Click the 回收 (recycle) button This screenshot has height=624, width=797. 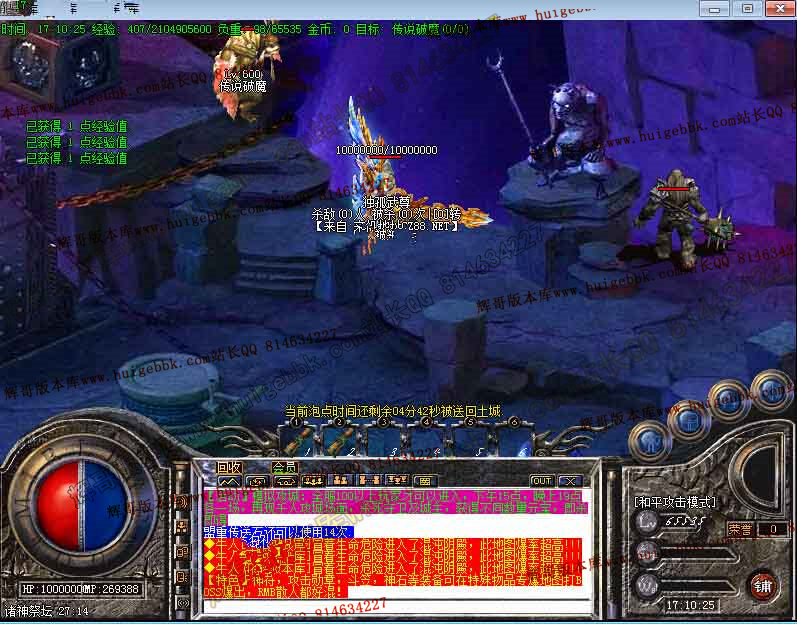(230, 467)
